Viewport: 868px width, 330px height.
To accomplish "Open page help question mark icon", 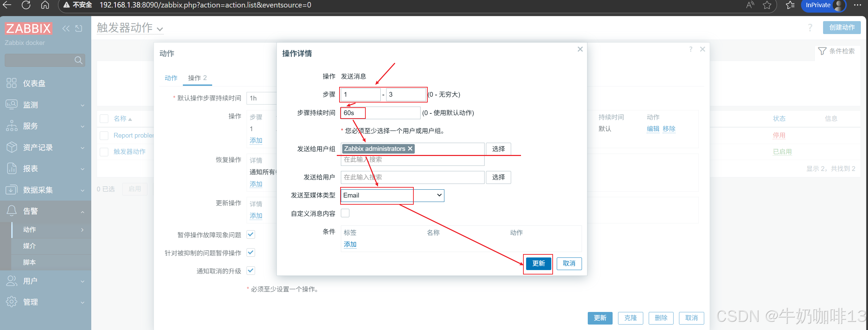I will [810, 28].
